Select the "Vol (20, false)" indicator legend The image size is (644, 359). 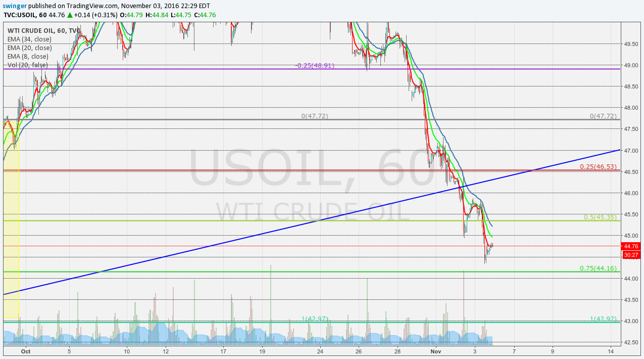click(28, 65)
